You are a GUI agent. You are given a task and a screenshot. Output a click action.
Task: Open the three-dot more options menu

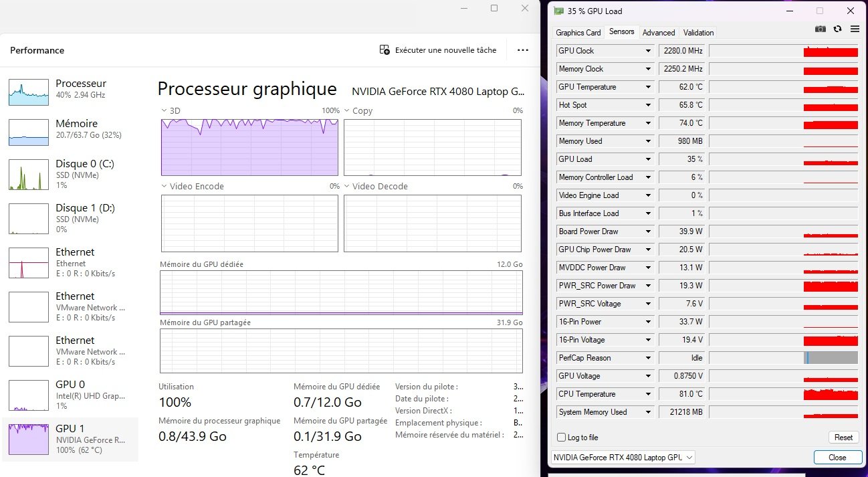click(x=523, y=50)
